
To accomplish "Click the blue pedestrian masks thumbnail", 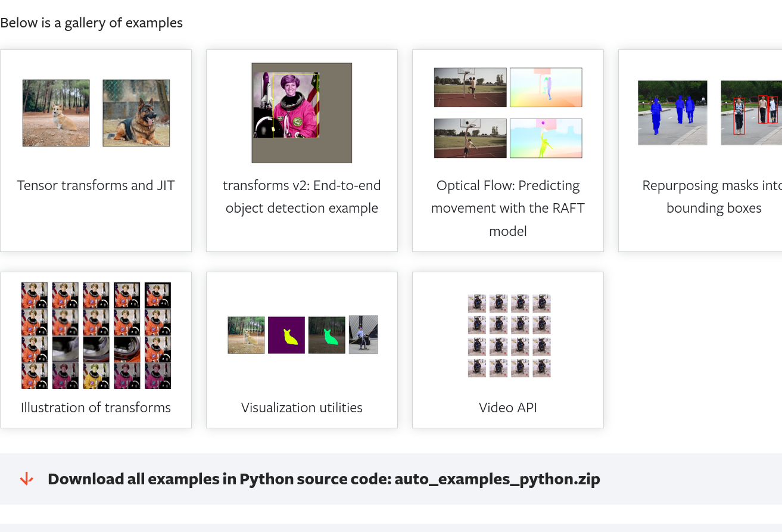I will pyautogui.click(x=710, y=113).
